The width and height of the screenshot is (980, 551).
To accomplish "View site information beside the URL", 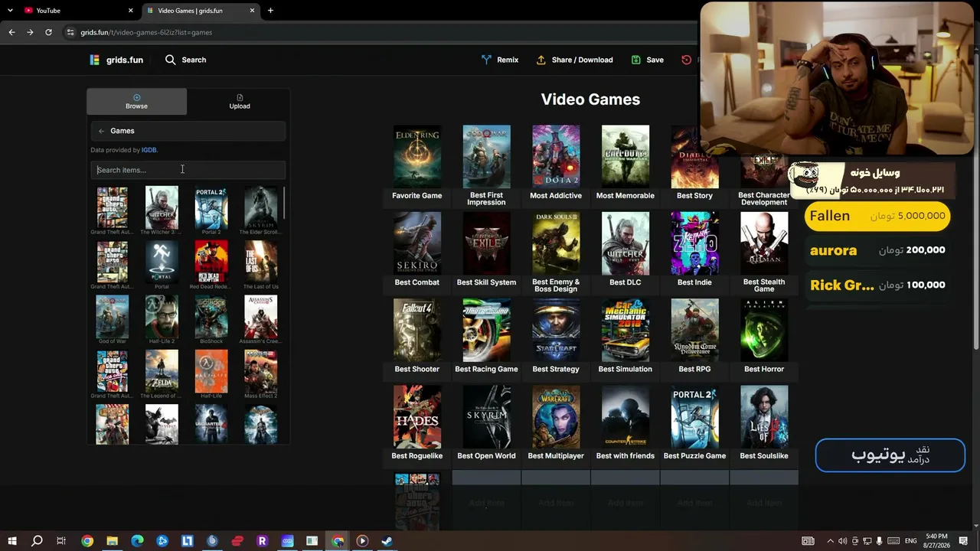I will [70, 32].
